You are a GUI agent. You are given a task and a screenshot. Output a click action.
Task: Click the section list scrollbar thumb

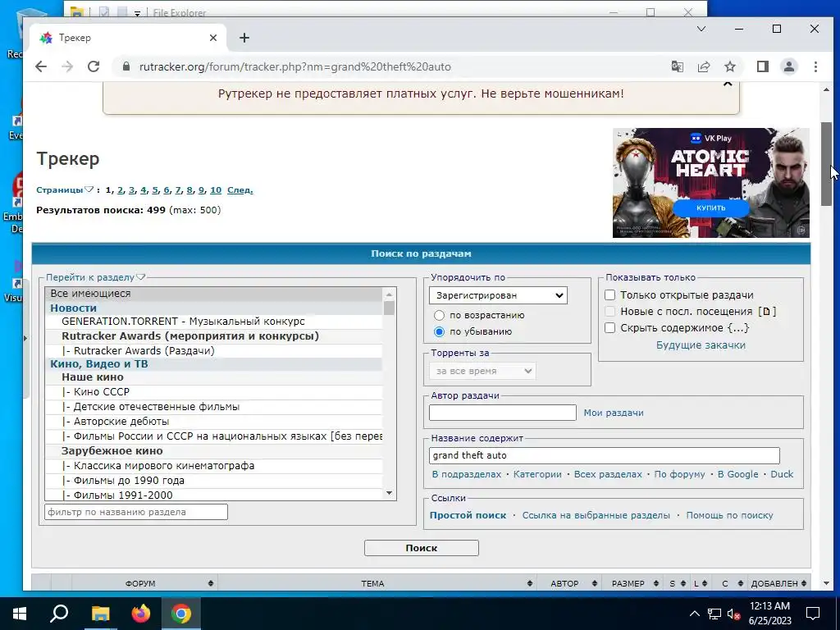[x=390, y=308]
